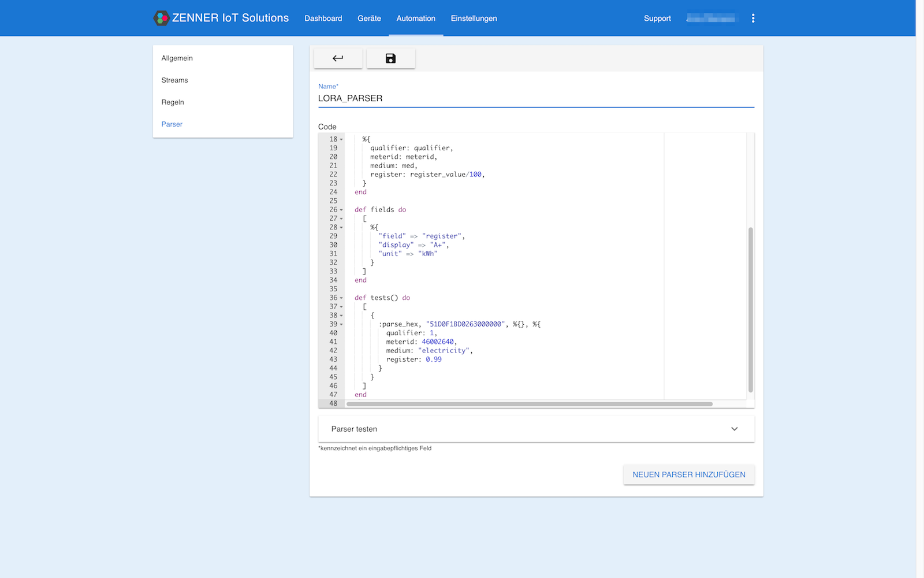
Task: Click the "electricity" medium string
Action: 444,351
